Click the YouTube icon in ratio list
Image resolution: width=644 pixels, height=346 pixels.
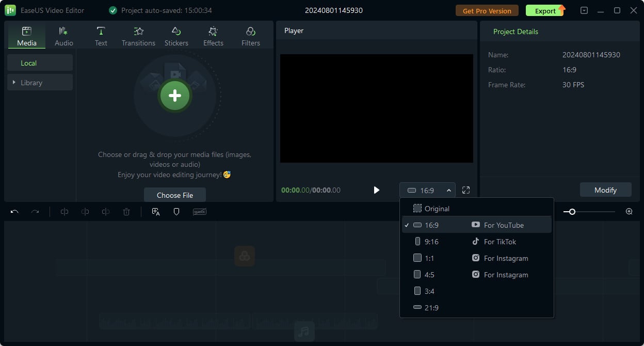[x=476, y=225]
